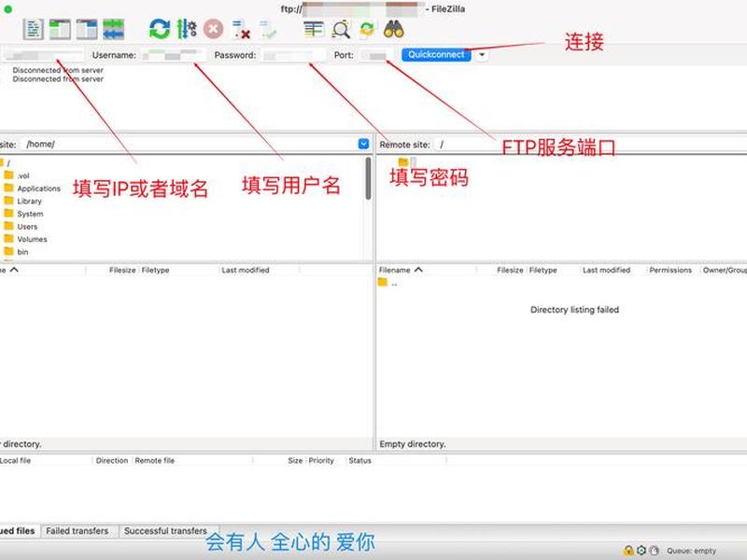Select the .vol folder in local tree
Image resolution: width=747 pixels, height=560 pixels.
pos(22,175)
